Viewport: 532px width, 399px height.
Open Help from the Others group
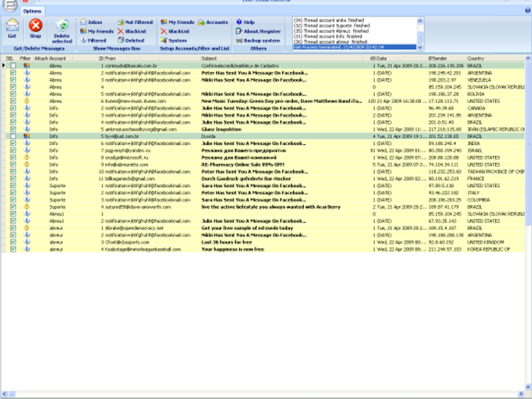tap(245, 22)
